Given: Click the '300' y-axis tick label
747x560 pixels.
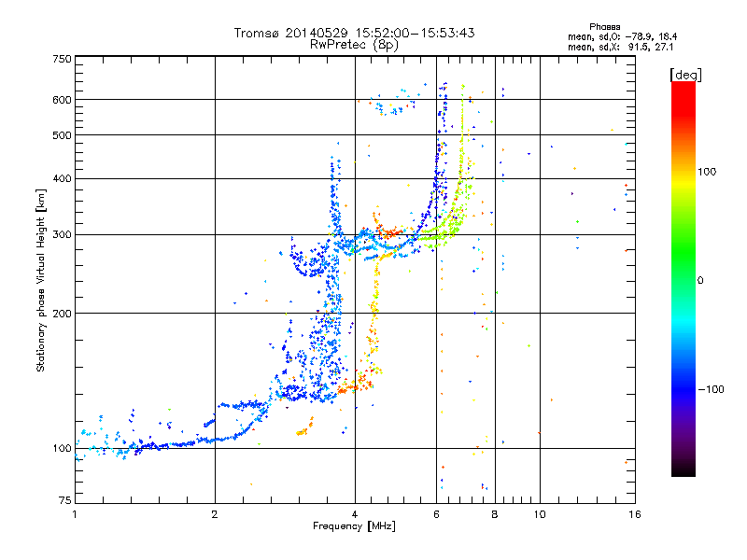Looking at the screenshot, I should [x=63, y=234].
